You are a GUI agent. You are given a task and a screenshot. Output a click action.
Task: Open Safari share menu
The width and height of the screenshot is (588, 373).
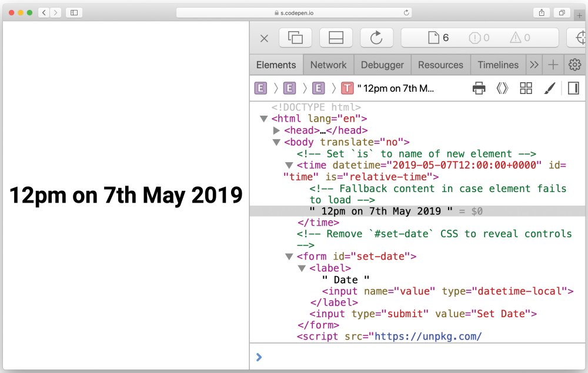(x=542, y=13)
